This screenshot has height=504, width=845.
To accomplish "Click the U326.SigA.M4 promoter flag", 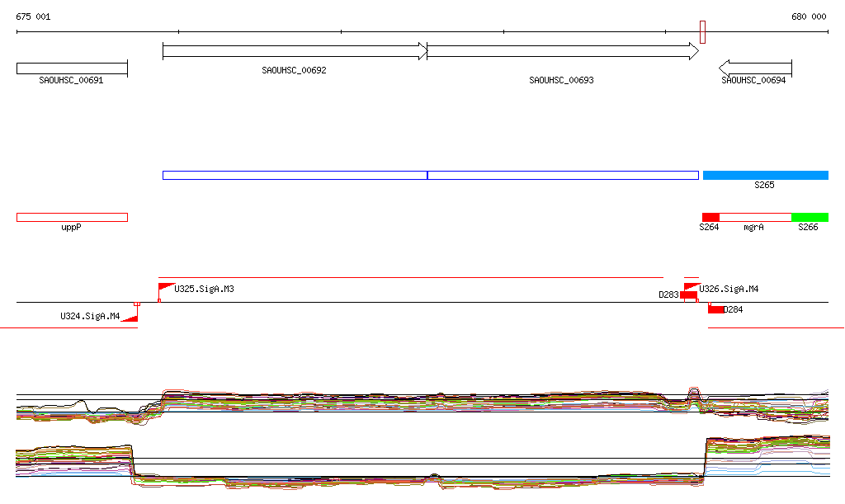I will coord(691,286).
